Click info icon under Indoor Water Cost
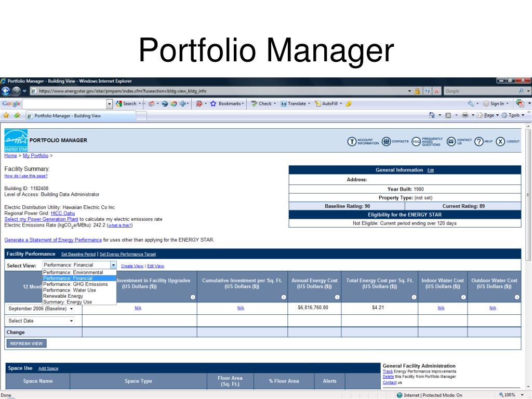This screenshot has height=399, width=532. (x=463, y=297)
